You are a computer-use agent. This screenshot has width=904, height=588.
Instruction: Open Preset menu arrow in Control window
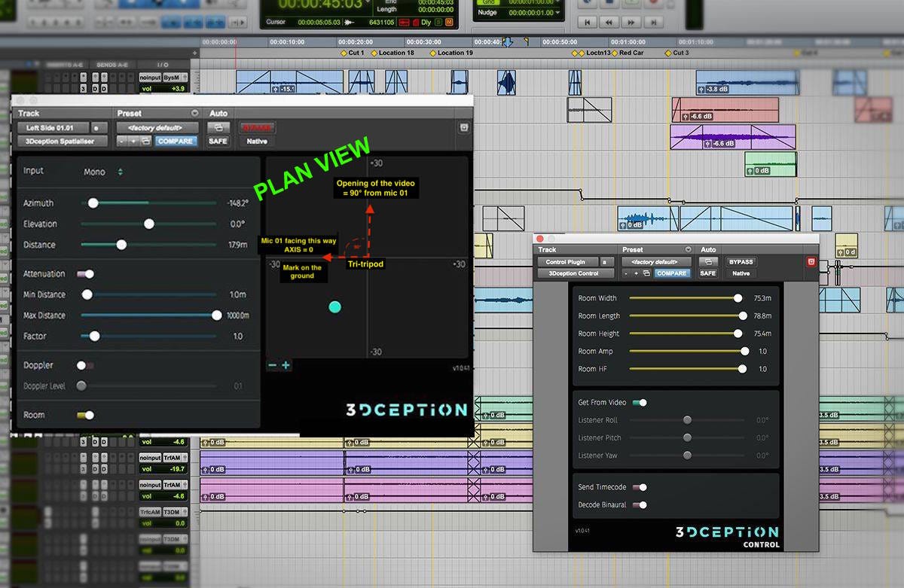point(688,250)
